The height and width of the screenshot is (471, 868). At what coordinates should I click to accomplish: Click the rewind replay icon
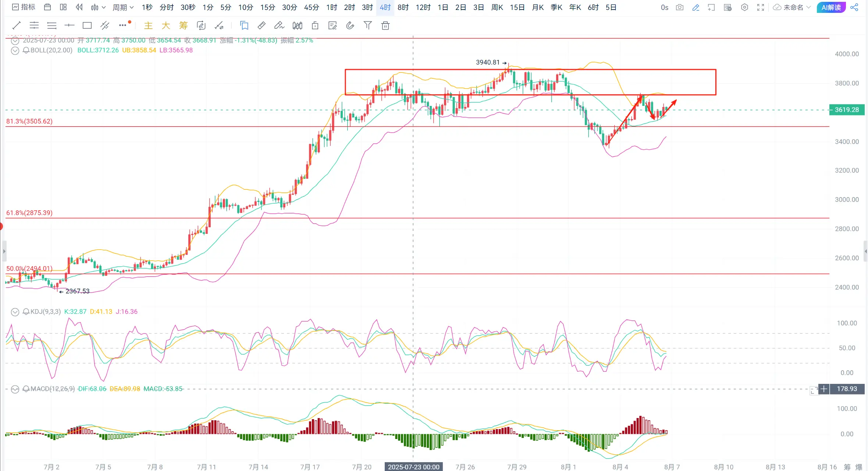(x=79, y=7)
